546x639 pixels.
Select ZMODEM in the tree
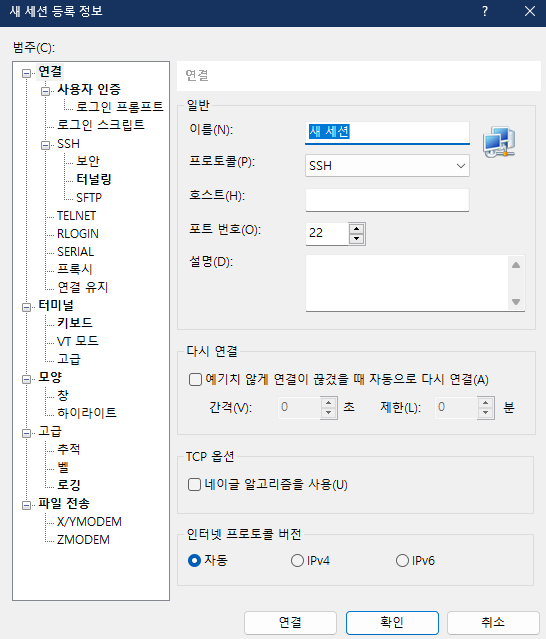tap(83, 540)
